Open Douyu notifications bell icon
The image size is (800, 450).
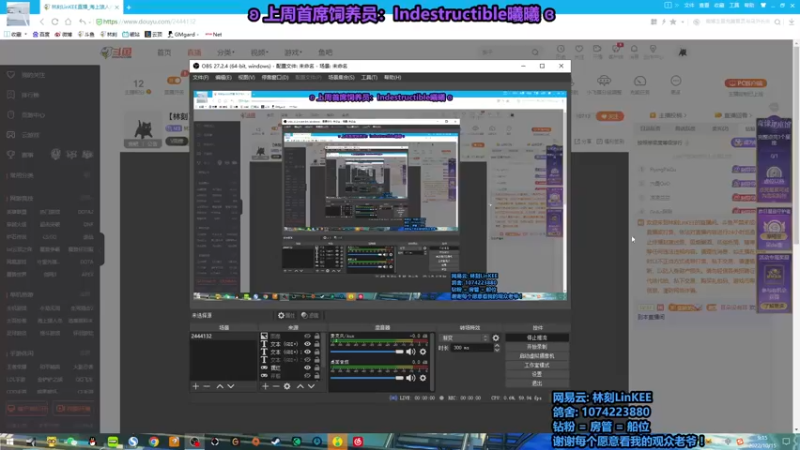pyautogui.click(x=634, y=49)
